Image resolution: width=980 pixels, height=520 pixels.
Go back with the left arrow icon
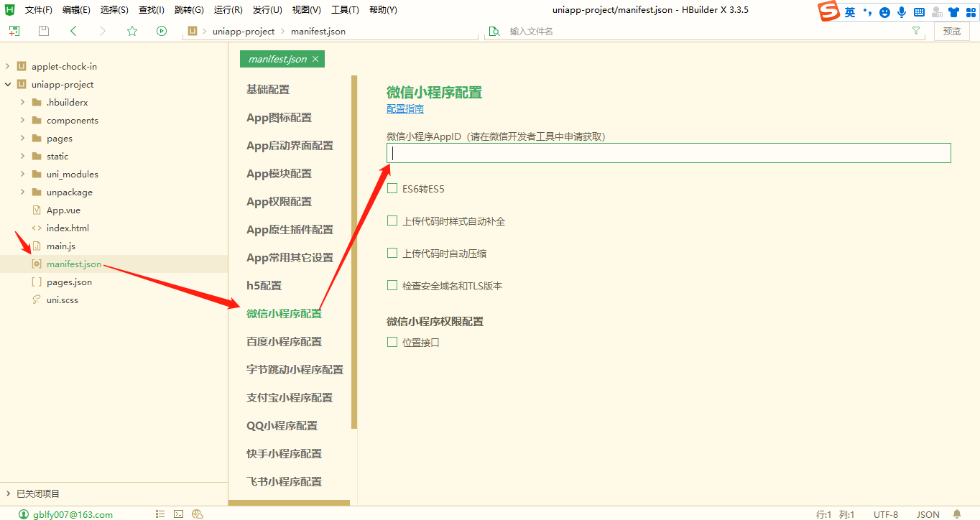(x=73, y=31)
